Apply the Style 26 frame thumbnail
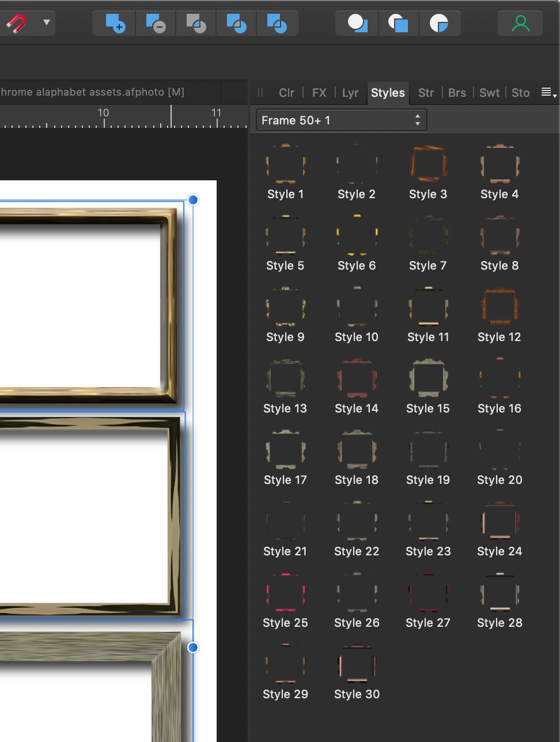Image resolution: width=560 pixels, height=742 pixels. [357, 592]
